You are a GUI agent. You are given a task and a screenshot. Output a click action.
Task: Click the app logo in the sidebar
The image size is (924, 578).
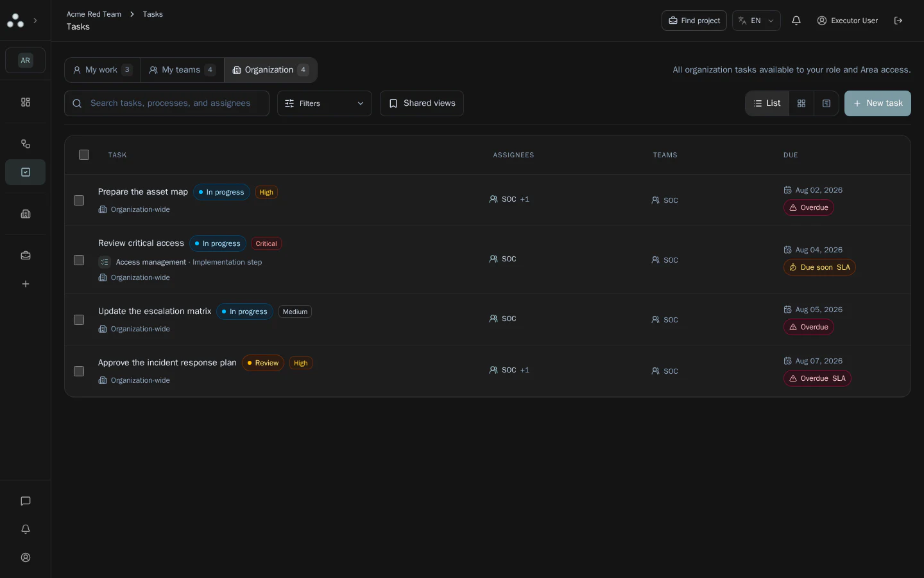(x=15, y=21)
